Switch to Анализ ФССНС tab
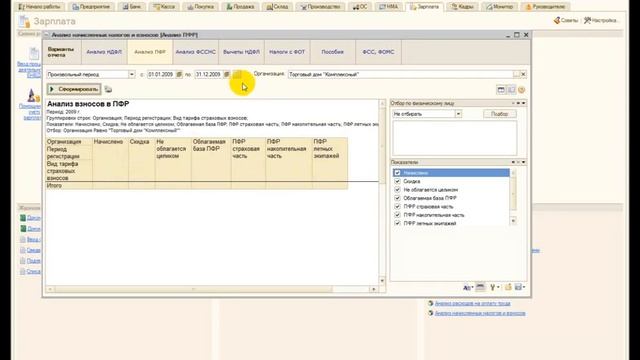 tap(196, 52)
